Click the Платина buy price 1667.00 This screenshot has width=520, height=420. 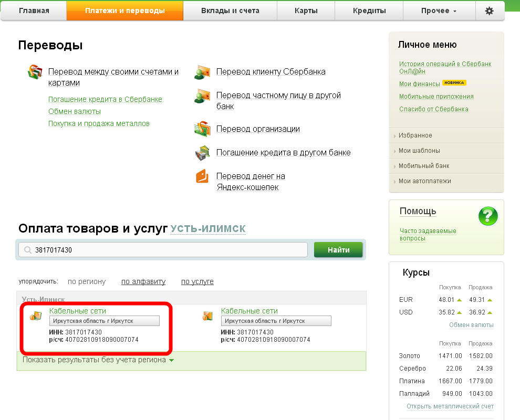450,381
